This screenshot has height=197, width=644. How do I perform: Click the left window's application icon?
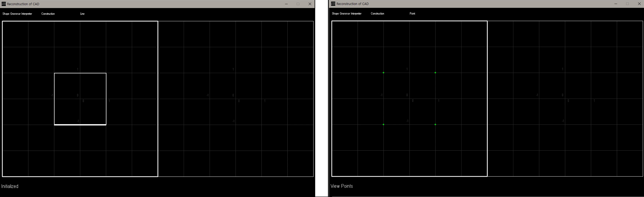(x=4, y=4)
